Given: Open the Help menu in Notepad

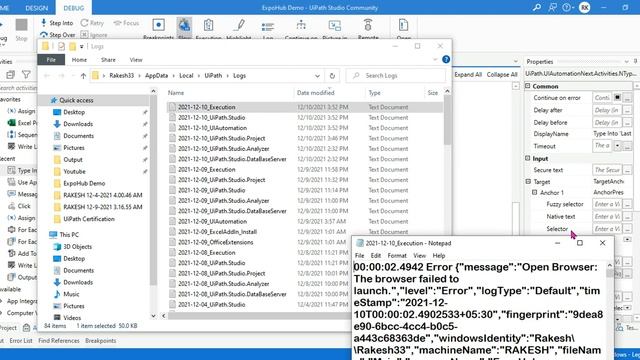Looking at the screenshot, I should click(x=439, y=256).
